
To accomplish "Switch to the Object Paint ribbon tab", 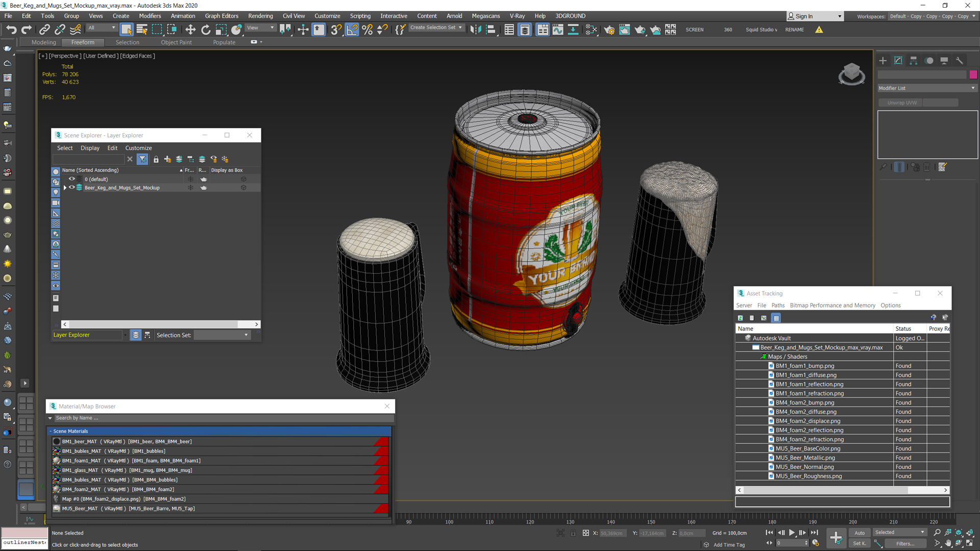I will 176,42.
